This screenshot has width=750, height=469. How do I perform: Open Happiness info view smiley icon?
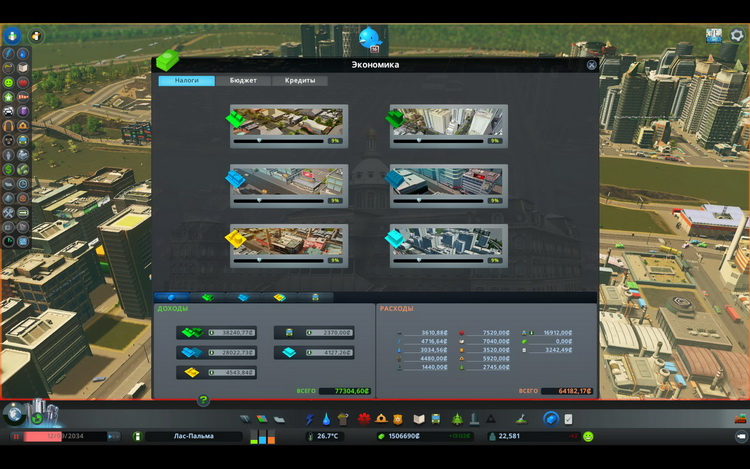click(9, 83)
